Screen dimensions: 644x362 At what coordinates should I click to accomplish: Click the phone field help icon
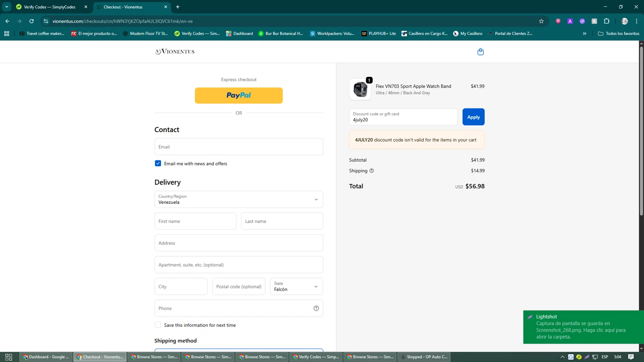pos(316,308)
